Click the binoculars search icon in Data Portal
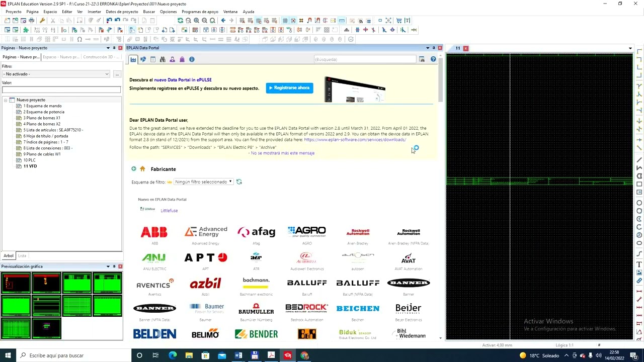Viewport: 644px width, 362px height. tap(163, 59)
